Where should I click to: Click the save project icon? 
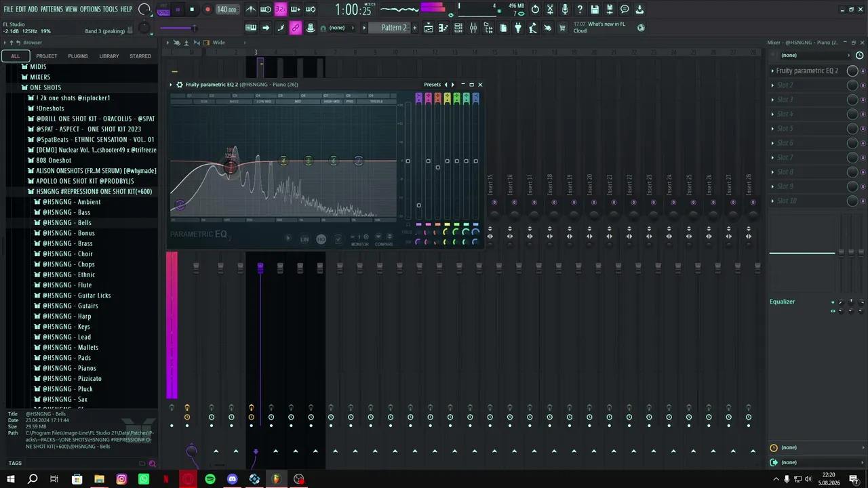pyautogui.click(x=595, y=9)
